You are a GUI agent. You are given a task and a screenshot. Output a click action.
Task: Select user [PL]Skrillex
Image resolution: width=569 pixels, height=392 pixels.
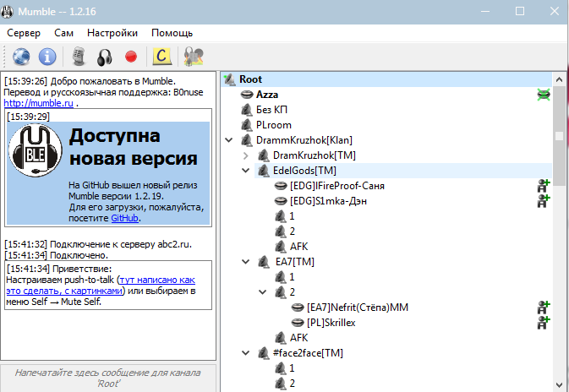point(331,323)
